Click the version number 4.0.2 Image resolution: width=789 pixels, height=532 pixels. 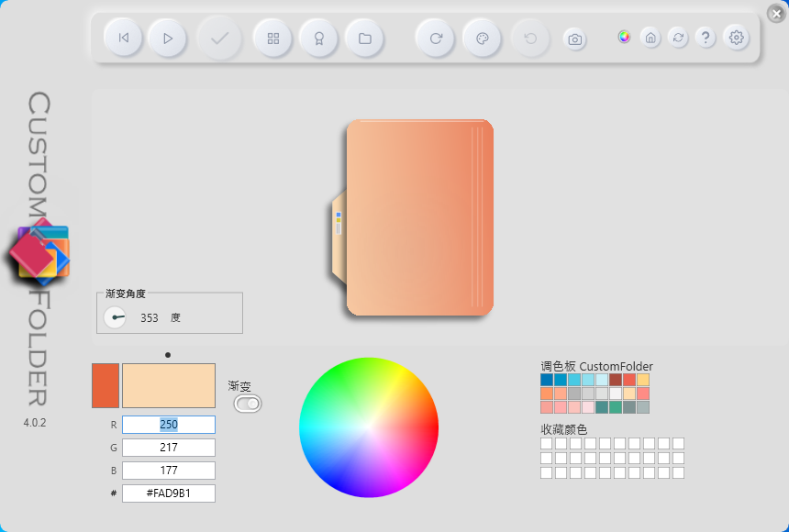point(35,423)
